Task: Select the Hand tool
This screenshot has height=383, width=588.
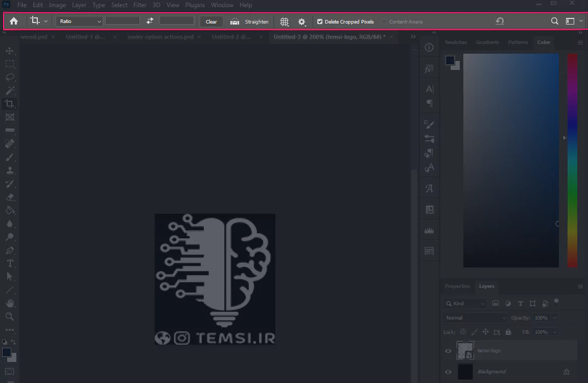Action: pos(10,303)
